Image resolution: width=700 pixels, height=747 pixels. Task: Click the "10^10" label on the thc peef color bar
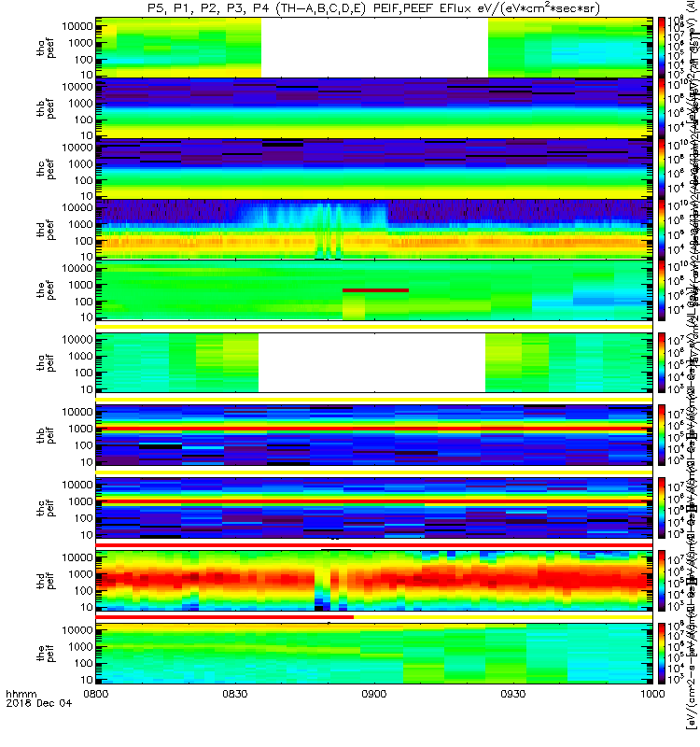[678, 145]
